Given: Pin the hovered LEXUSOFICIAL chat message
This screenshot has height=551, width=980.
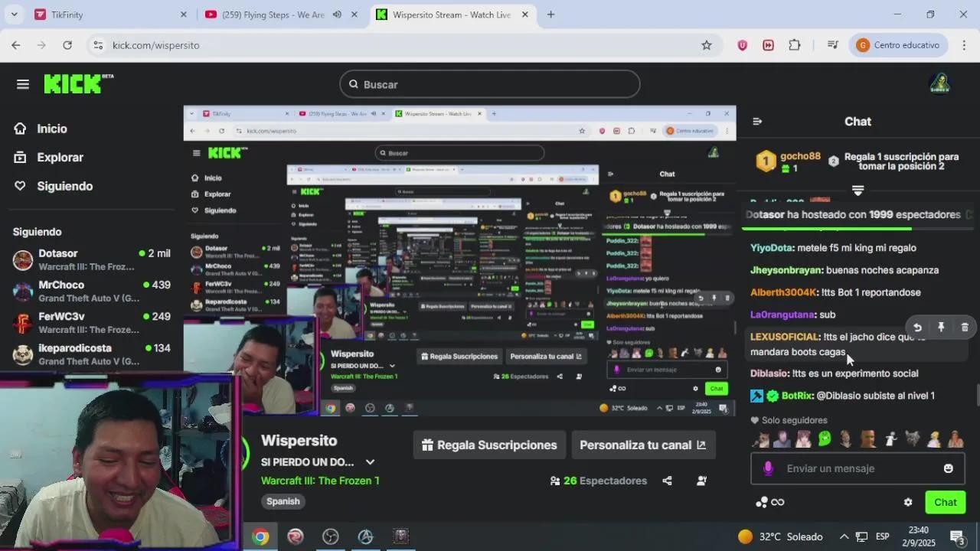Looking at the screenshot, I should pos(941,328).
